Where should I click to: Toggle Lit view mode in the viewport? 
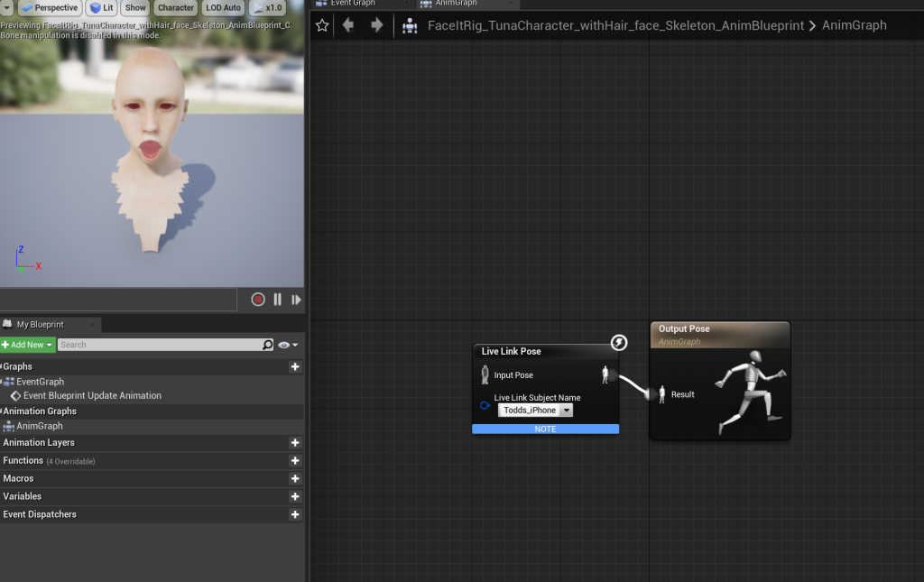(100, 8)
